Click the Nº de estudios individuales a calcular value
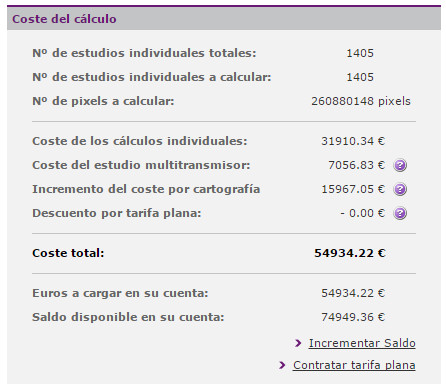The width and height of the screenshot is (446, 390). [x=360, y=77]
